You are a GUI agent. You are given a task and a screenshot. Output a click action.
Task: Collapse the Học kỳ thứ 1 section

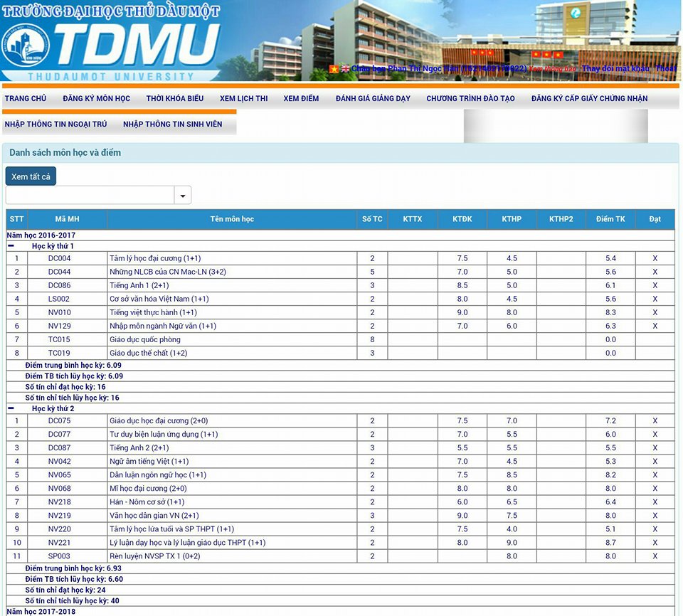[11, 245]
